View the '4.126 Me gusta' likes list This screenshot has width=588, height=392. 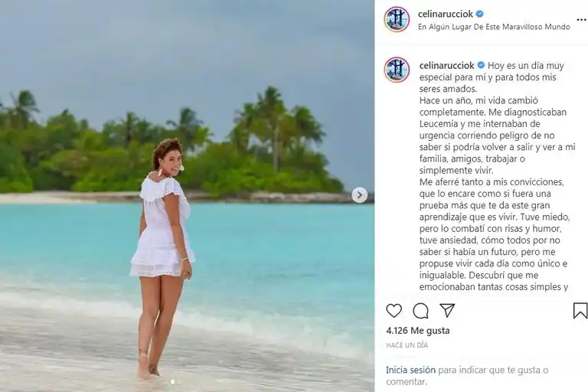418,331
